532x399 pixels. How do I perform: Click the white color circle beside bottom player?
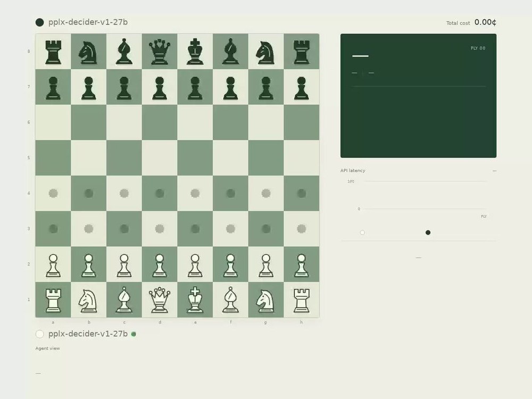click(40, 334)
